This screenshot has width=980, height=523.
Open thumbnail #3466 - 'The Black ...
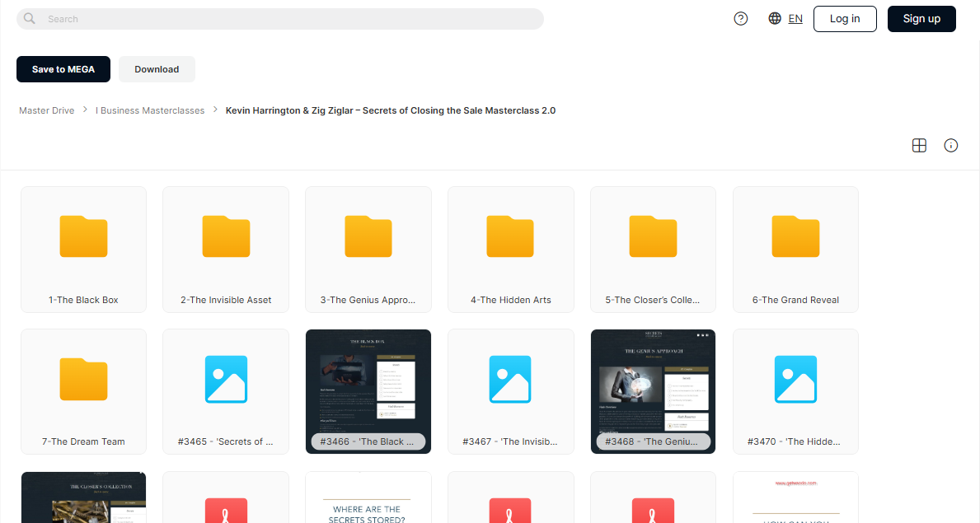[368, 391]
